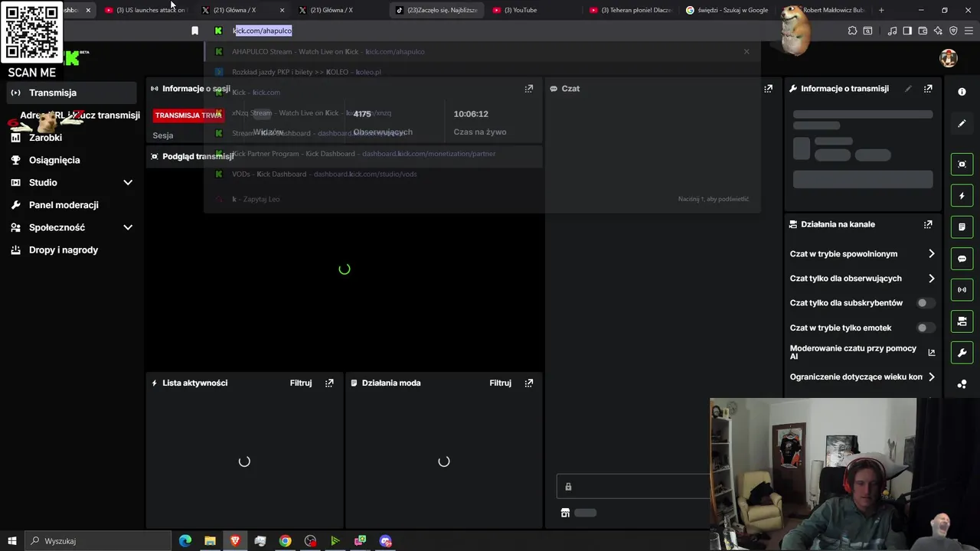Toggle the chat bubble panel icon
Image resolution: width=980 pixels, height=551 pixels.
962,259
